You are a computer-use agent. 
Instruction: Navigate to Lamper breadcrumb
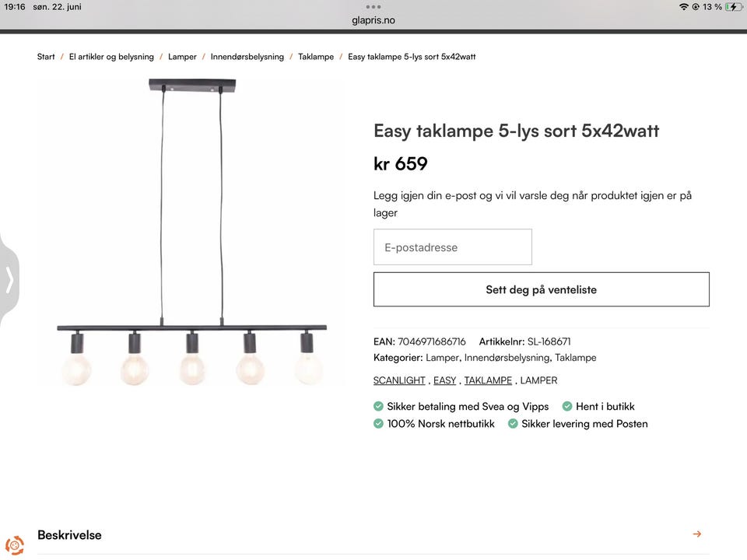182,57
